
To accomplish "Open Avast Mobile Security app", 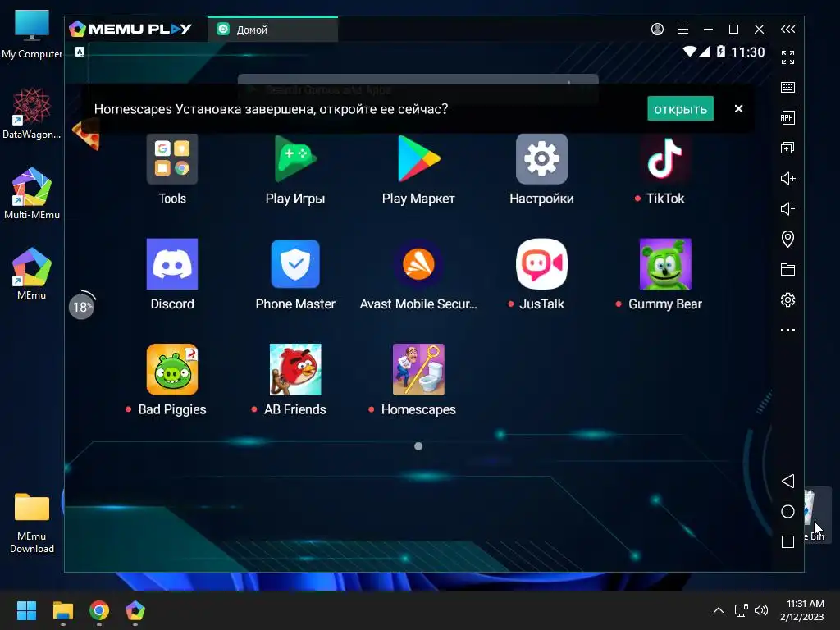I will pyautogui.click(x=418, y=264).
